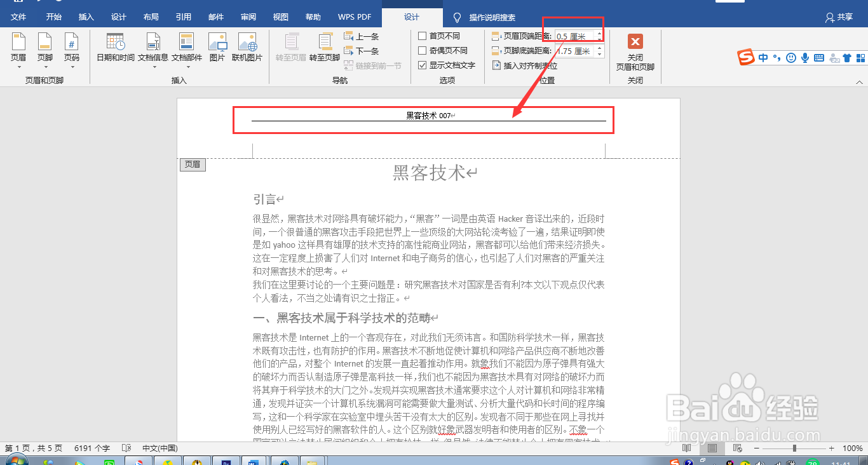Click the Sogou input S logo

tap(746, 58)
